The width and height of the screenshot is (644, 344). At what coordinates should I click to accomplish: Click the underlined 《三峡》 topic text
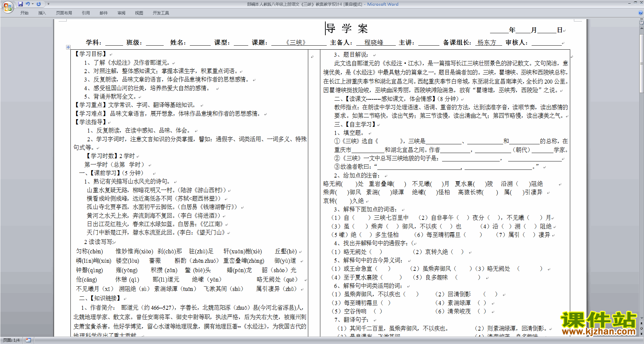[x=296, y=43]
